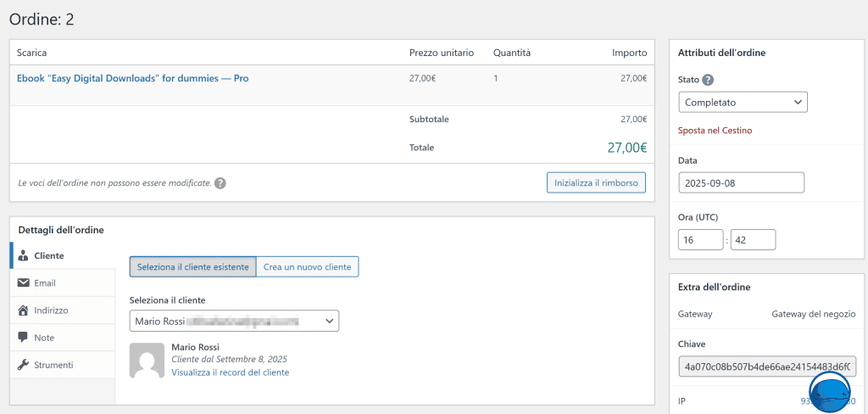The image size is (868, 414).
Task: Open the Indirizzo tab
Action: click(x=51, y=310)
